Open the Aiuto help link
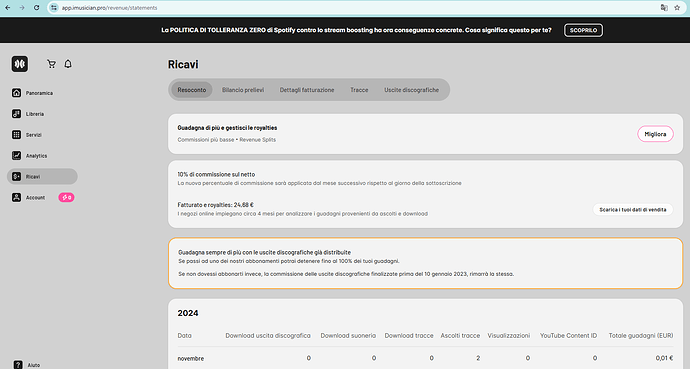This screenshot has width=690, height=369. (34, 365)
